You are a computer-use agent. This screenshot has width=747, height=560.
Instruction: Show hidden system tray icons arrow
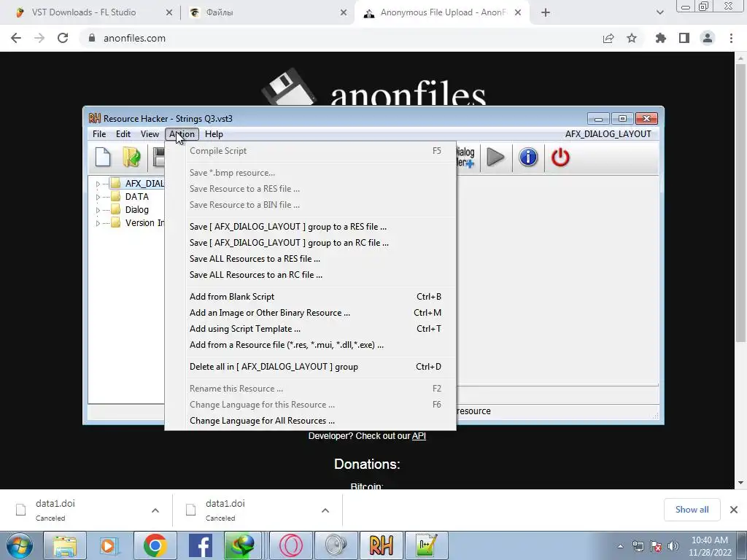click(620, 546)
